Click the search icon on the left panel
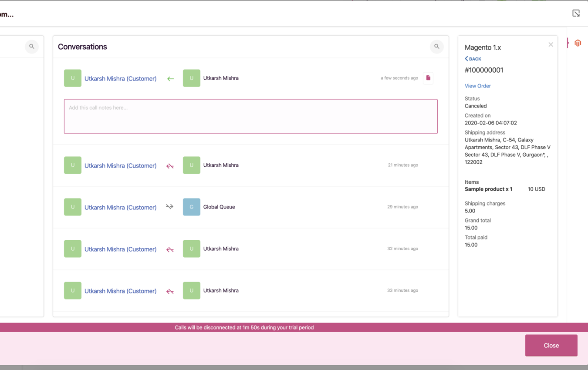The width and height of the screenshot is (588, 370). point(31,47)
